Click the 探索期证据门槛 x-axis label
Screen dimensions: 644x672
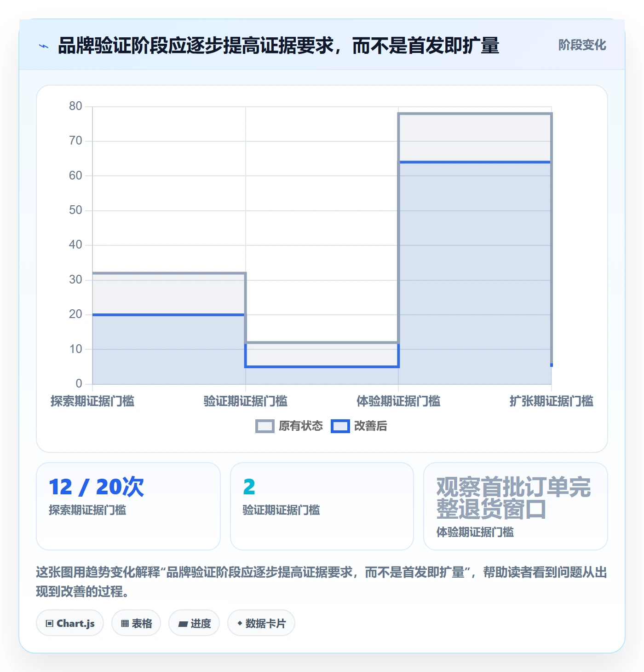click(92, 401)
